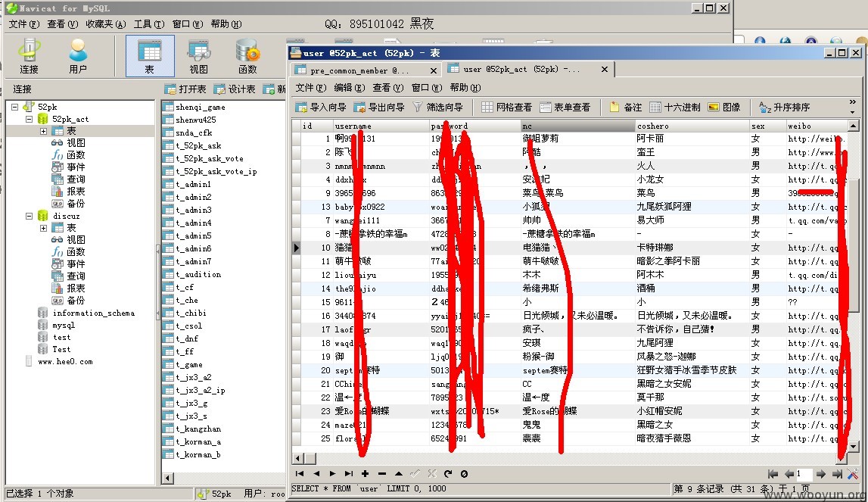
Task: Expand 表 under discuz database
Action: click(44, 228)
